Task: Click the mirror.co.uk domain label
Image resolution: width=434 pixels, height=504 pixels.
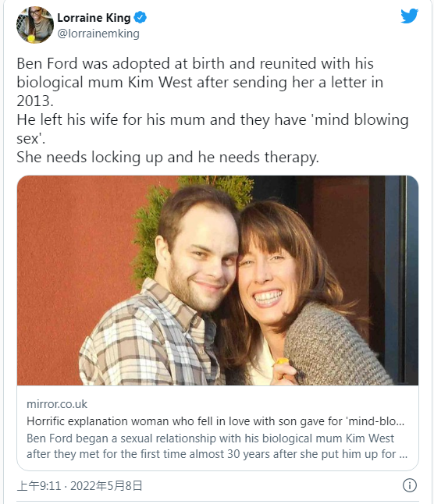Action: tap(57, 404)
